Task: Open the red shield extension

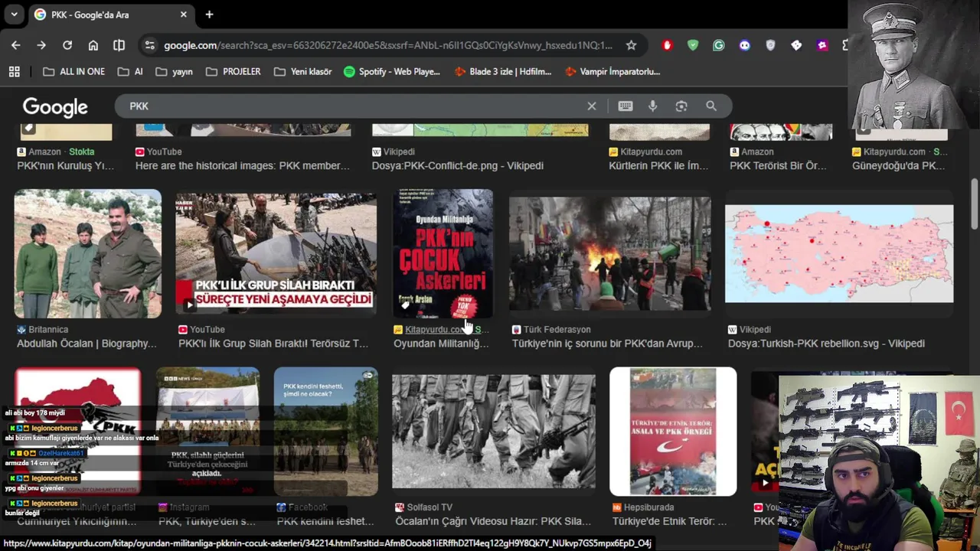Action: pyautogui.click(x=667, y=45)
